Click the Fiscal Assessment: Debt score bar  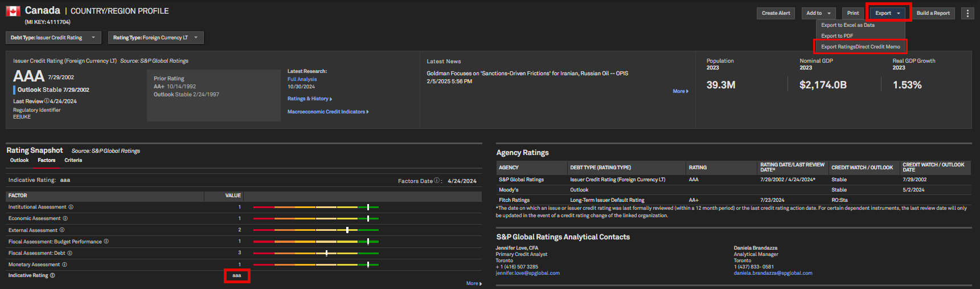(x=316, y=253)
